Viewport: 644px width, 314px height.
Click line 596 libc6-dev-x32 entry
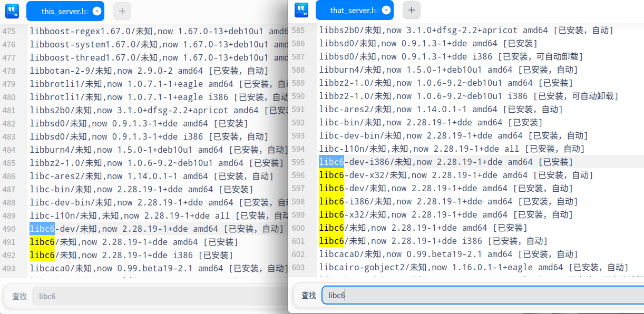[456, 175]
